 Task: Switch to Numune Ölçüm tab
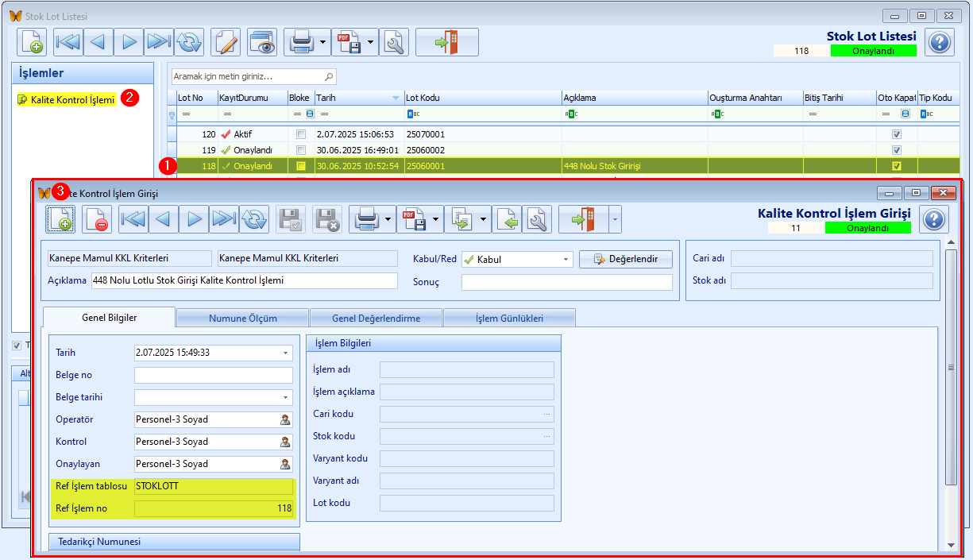(x=242, y=318)
